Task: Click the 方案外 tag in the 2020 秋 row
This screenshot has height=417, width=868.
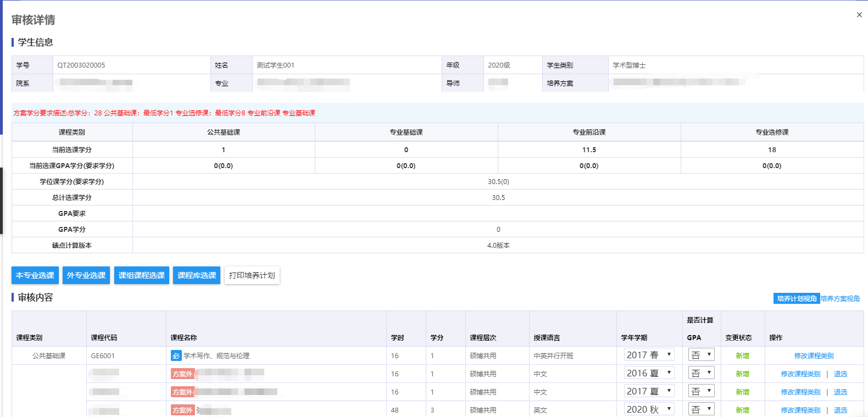Action: click(x=182, y=410)
